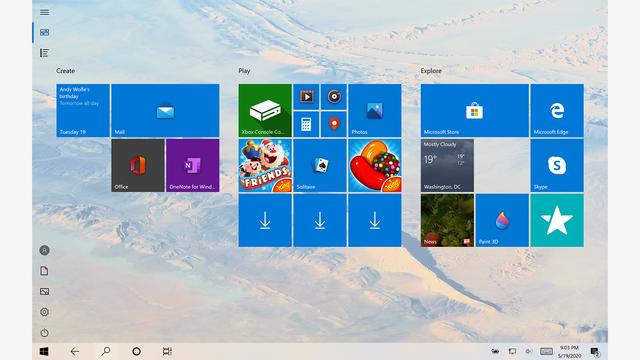This screenshot has height=360, width=640.
Task: Click the network icon in system tray
Action: [512, 351]
